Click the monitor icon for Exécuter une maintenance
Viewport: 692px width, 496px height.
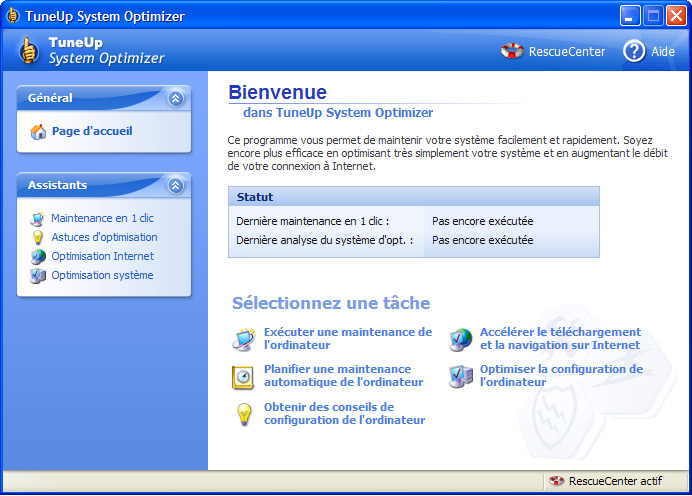point(244,339)
